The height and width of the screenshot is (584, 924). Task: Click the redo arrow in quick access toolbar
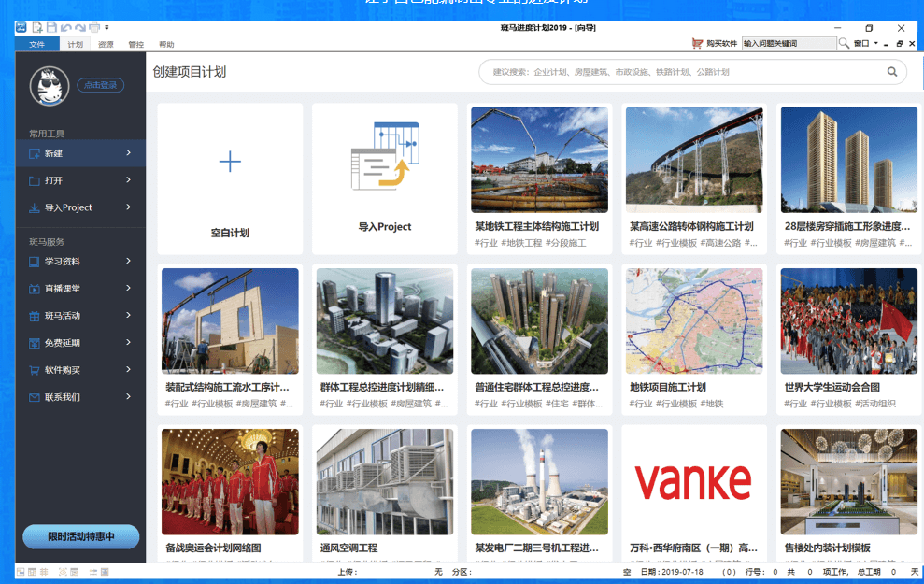79,28
